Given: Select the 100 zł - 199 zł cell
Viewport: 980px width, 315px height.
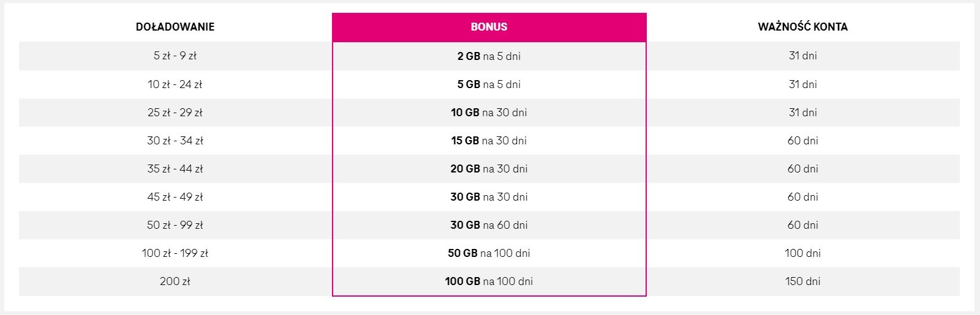Looking at the screenshot, I should [175, 253].
